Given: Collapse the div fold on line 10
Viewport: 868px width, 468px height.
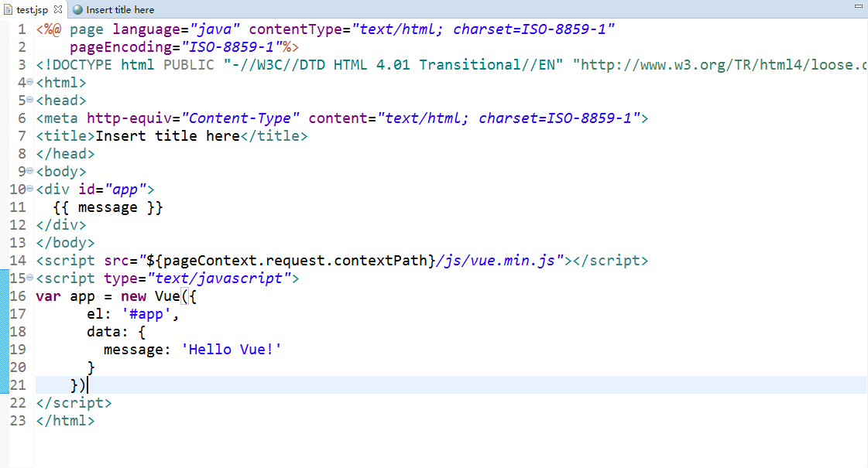Looking at the screenshot, I should coord(30,189).
